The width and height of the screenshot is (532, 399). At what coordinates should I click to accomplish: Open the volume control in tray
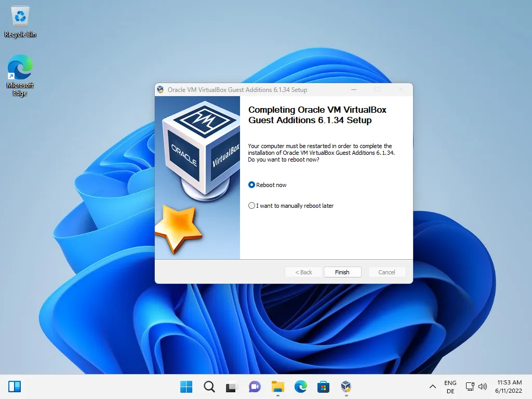point(483,387)
